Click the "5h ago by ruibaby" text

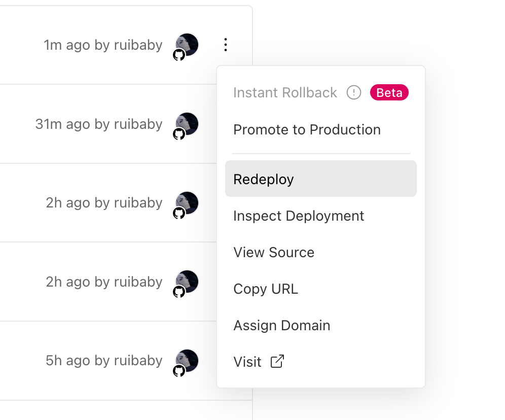pos(104,361)
